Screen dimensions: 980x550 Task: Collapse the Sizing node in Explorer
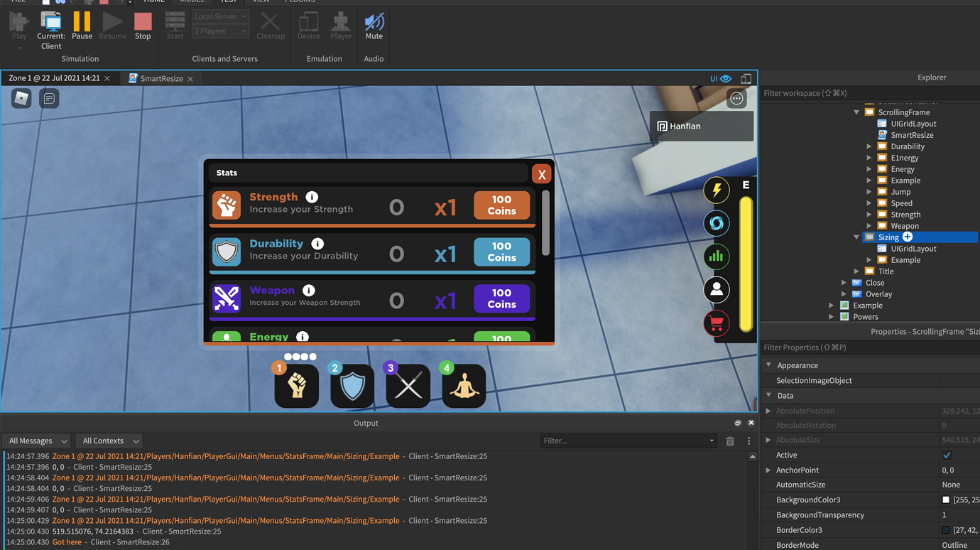click(856, 237)
